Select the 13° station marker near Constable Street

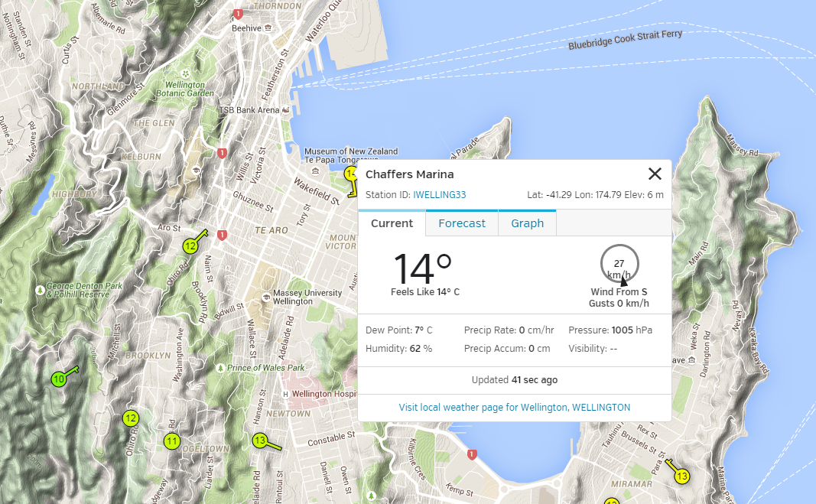point(260,441)
